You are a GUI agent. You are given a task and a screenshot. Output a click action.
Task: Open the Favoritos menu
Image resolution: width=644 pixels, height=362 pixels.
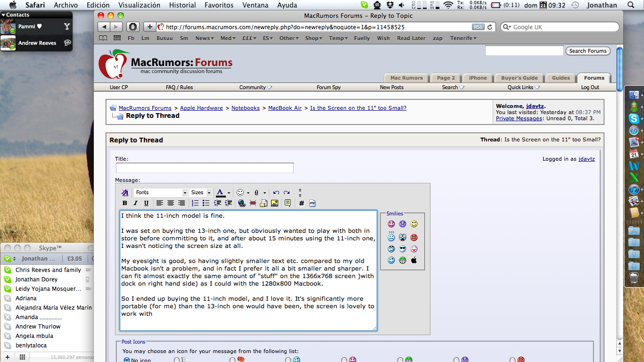pyautogui.click(x=219, y=5)
